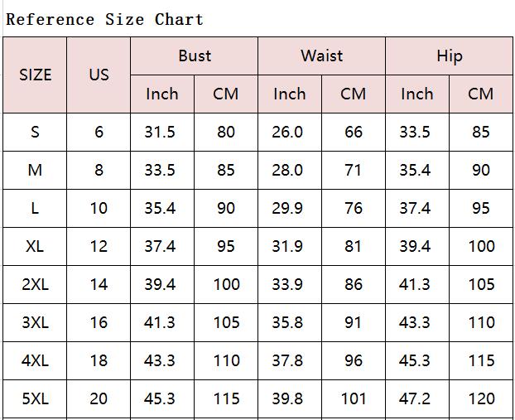Click the CM subheader under Hip

pyautogui.click(x=481, y=94)
